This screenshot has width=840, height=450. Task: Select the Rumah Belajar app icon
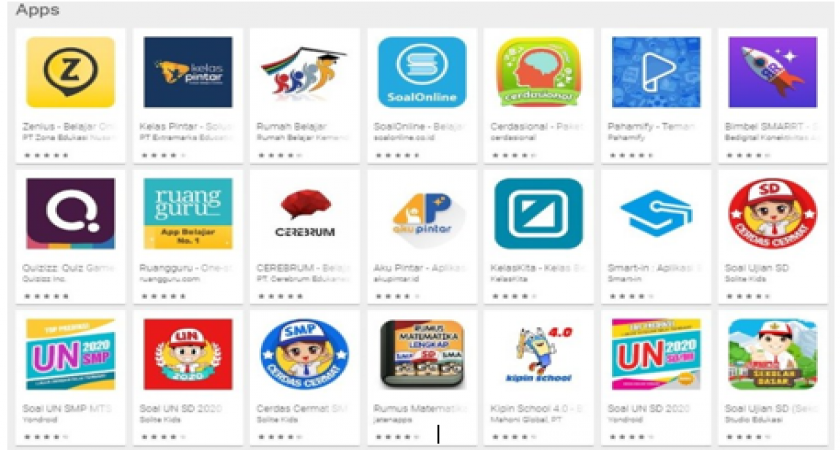click(304, 72)
